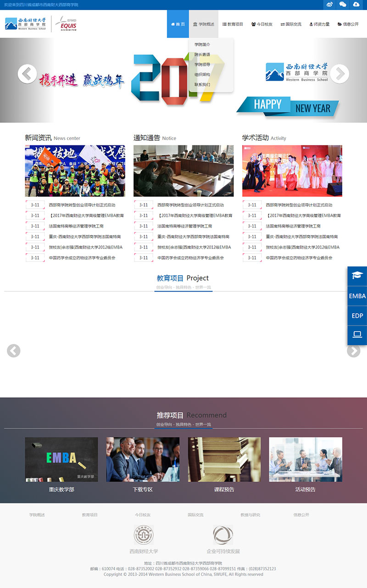Click the WeChat icon in top bar
The image size is (367, 588).
pyautogui.click(x=343, y=5)
